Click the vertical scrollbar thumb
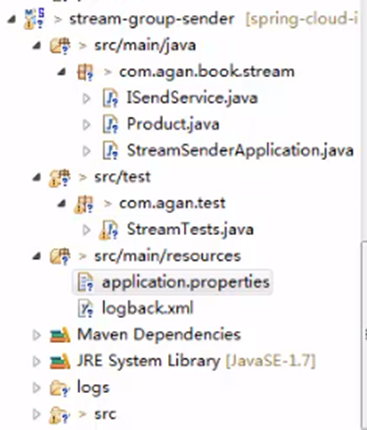 point(364,335)
